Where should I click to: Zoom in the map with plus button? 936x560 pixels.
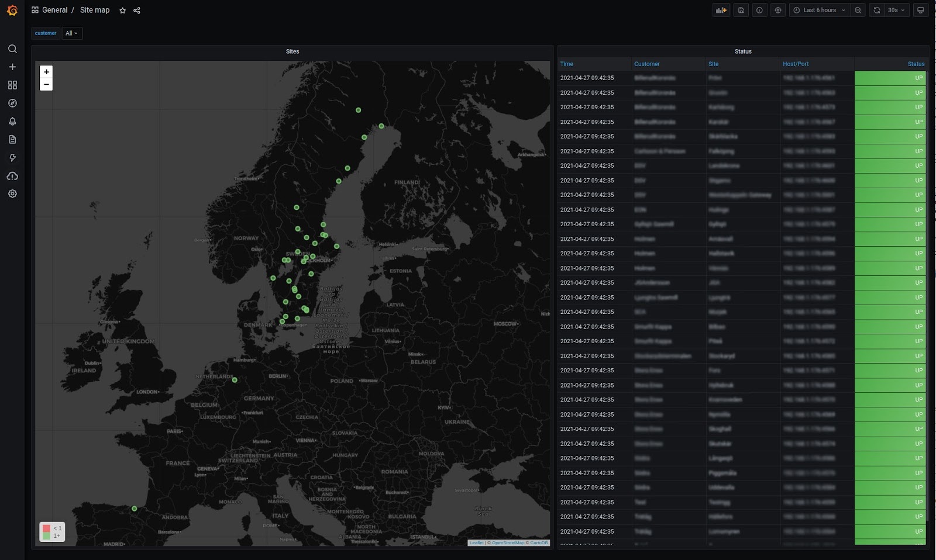[x=46, y=72]
